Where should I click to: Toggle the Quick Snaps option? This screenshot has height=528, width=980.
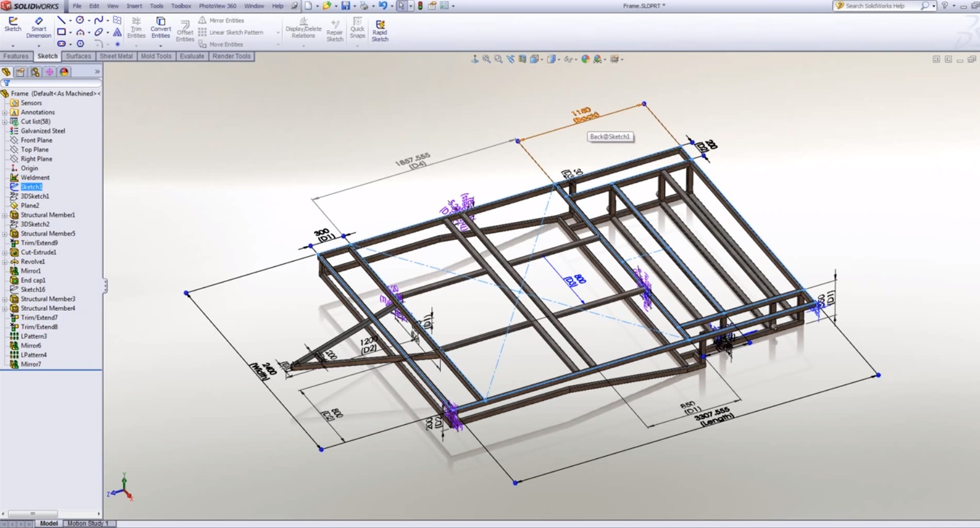[x=357, y=27]
